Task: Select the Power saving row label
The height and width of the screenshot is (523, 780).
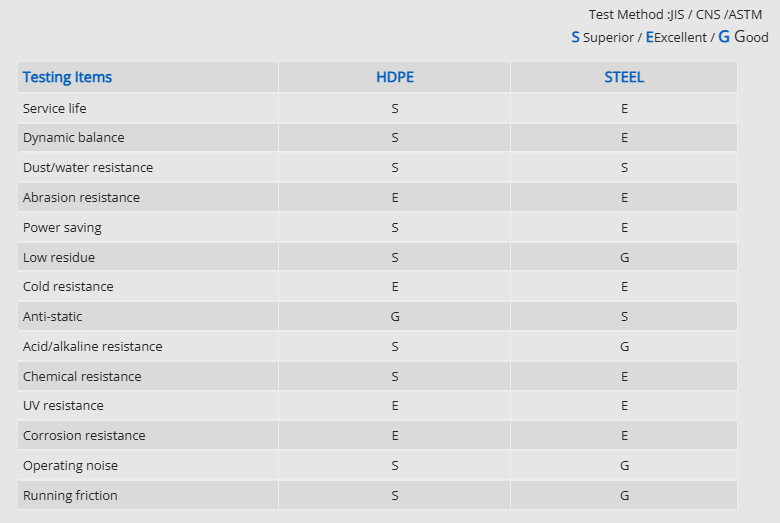Action: click(62, 228)
